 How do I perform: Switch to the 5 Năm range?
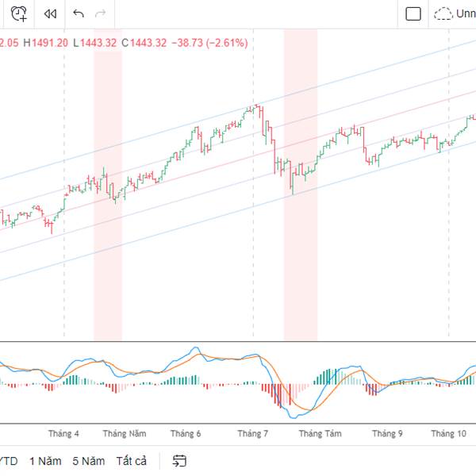tap(87, 461)
